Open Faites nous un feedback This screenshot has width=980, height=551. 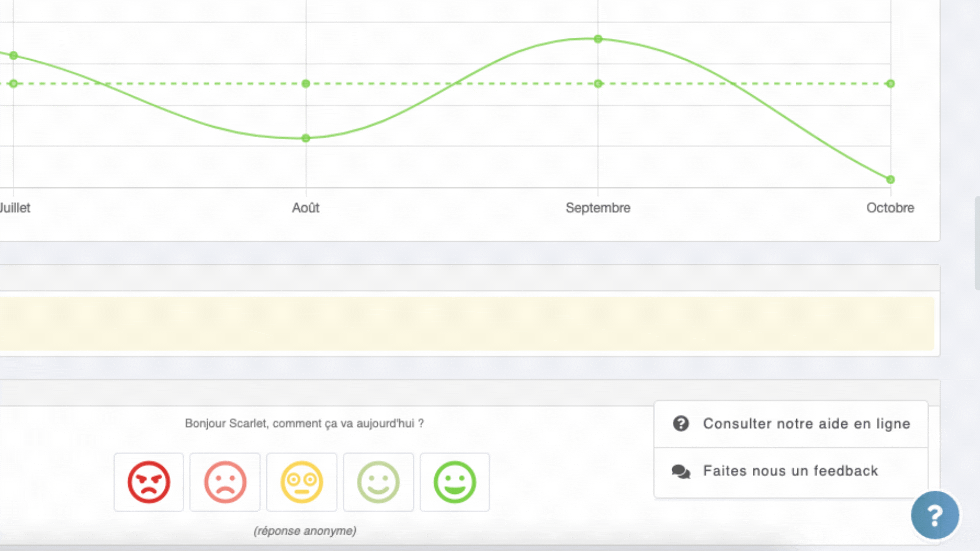(790, 471)
